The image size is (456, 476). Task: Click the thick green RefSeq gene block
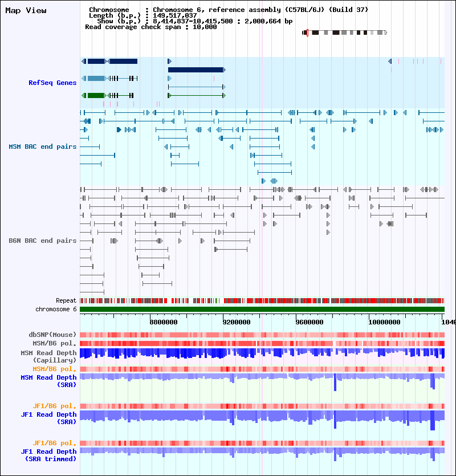(x=96, y=96)
